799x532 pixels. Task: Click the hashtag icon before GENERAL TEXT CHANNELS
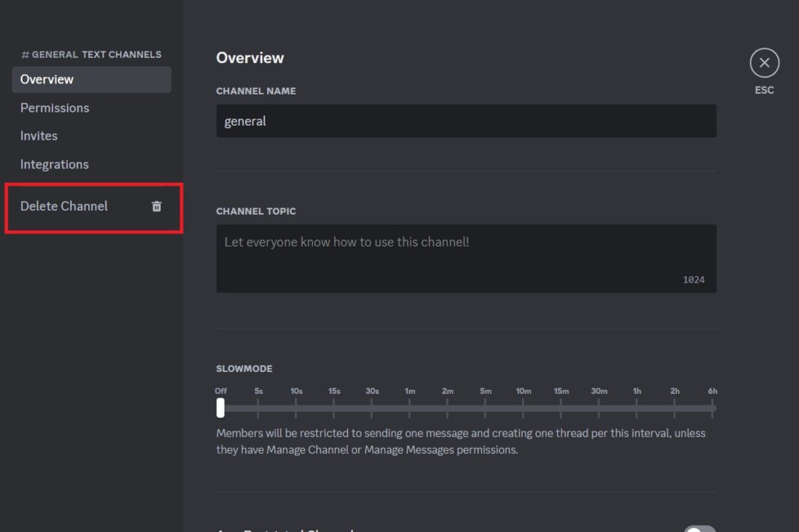click(x=26, y=54)
